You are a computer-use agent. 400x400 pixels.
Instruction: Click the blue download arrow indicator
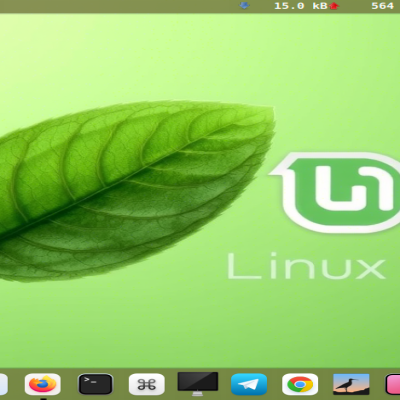pos(244,6)
